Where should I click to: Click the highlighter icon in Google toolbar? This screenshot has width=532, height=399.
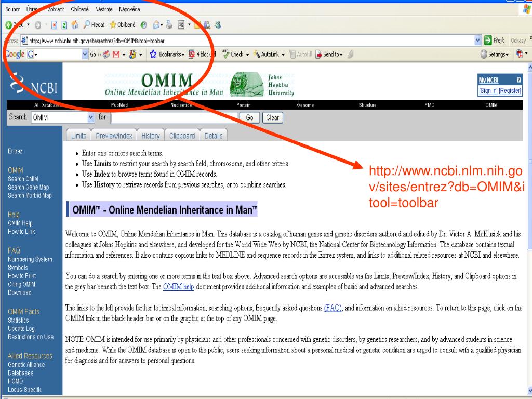click(x=351, y=54)
